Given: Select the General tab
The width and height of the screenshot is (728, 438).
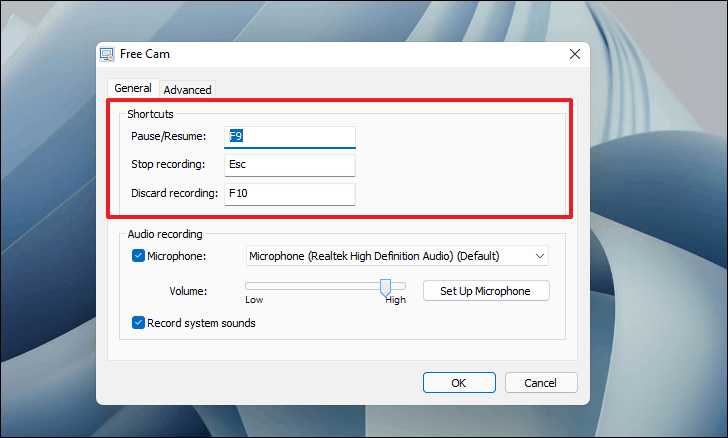Looking at the screenshot, I should [x=133, y=88].
